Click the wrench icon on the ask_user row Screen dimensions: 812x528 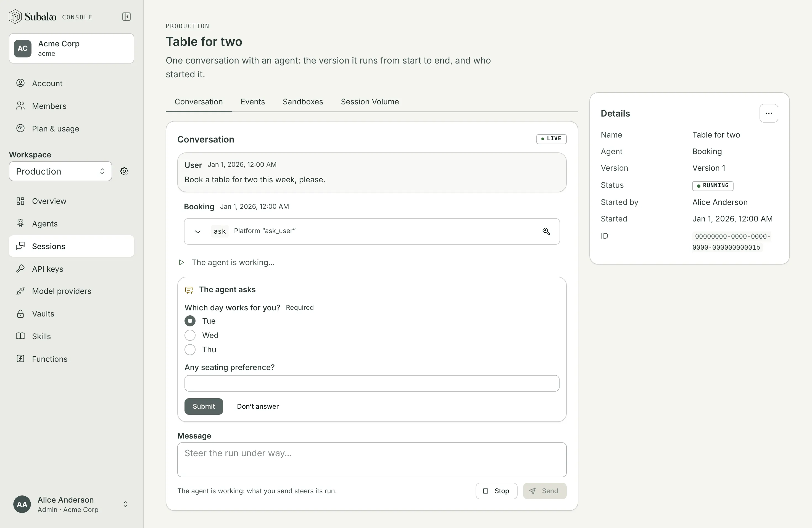(546, 231)
